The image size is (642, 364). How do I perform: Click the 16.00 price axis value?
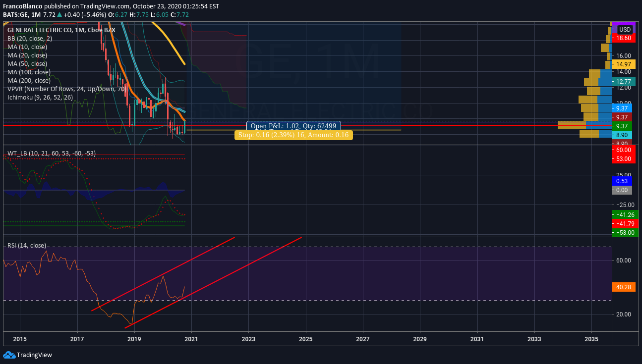pos(624,55)
